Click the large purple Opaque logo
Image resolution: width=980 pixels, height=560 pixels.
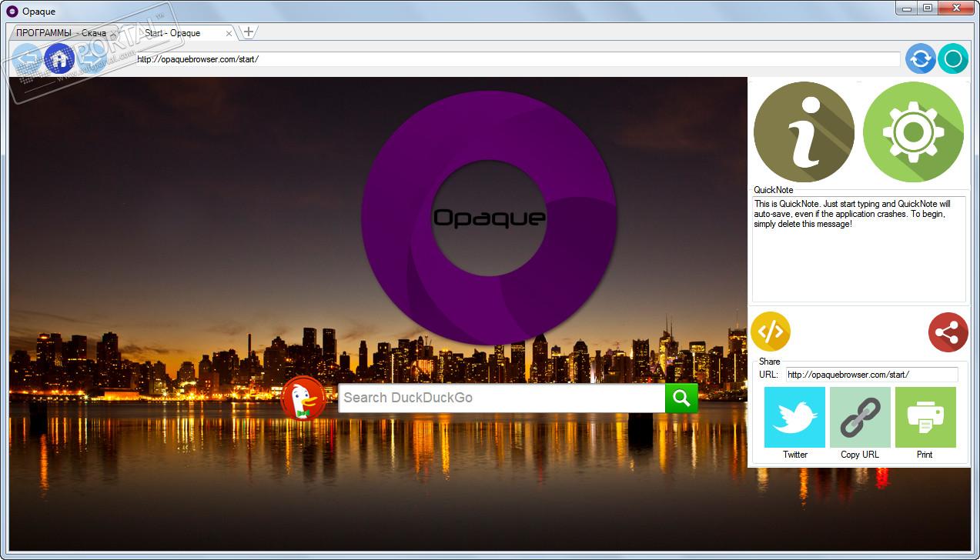(489, 218)
